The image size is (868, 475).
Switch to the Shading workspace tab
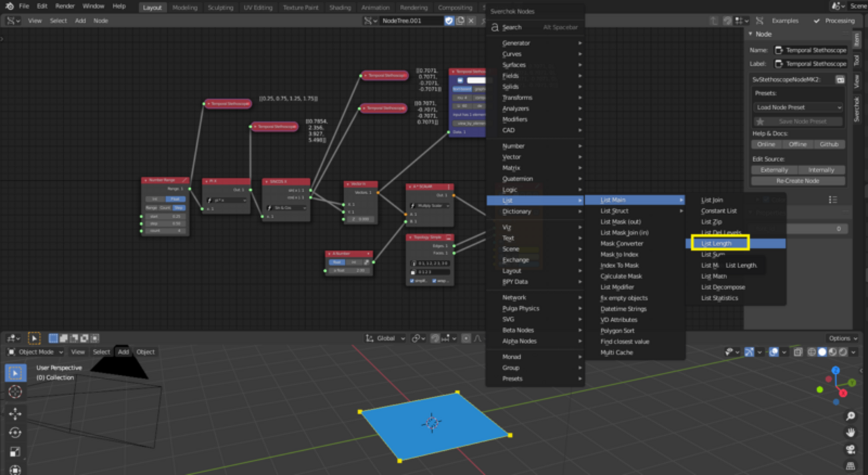(x=340, y=7)
